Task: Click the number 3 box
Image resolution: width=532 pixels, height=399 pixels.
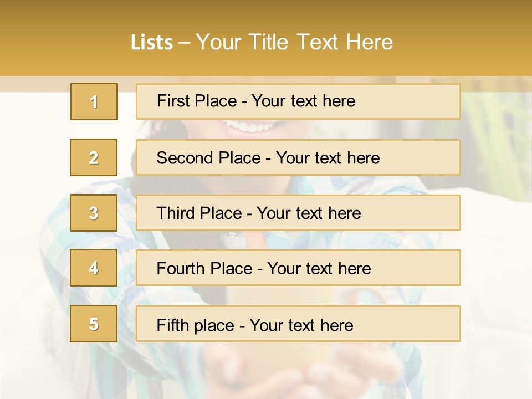Action: pos(94,213)
